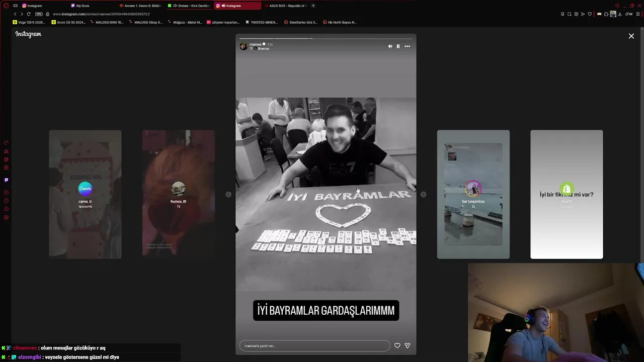Open the bartusayinbas story preview
This screenshot has height=362, width=644.
coord(473,195)
